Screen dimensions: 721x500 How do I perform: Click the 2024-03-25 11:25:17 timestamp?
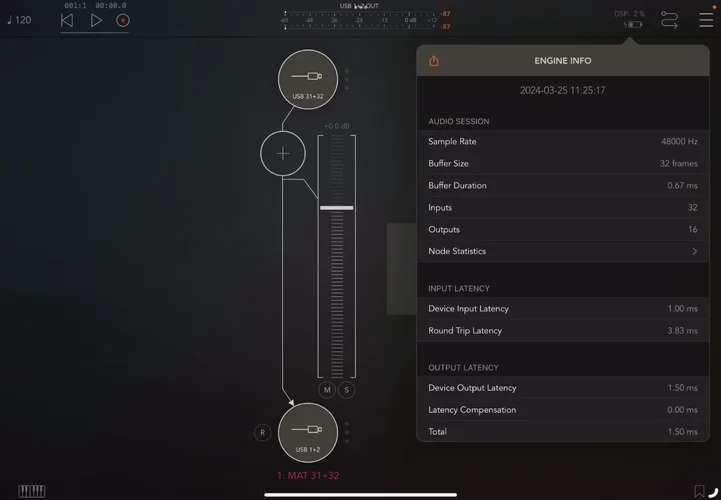tap(562, 91)
